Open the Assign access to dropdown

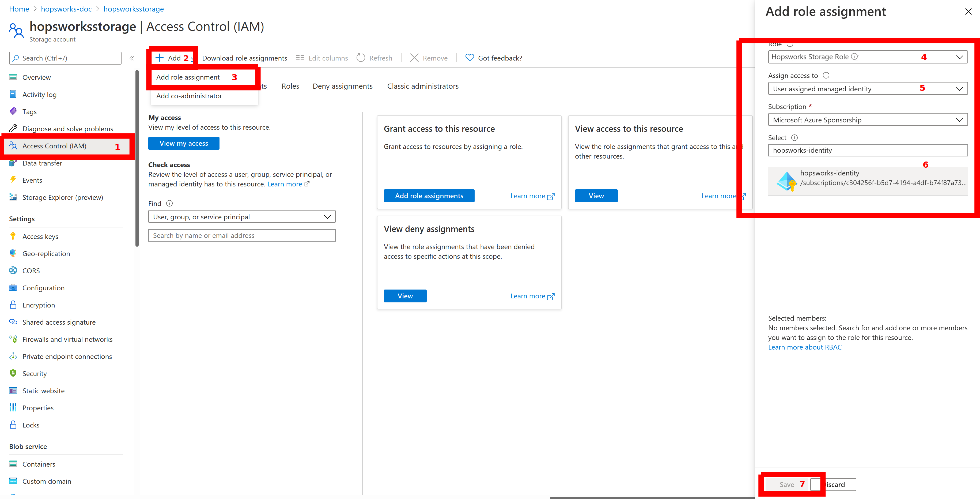[x=959, y=89]
